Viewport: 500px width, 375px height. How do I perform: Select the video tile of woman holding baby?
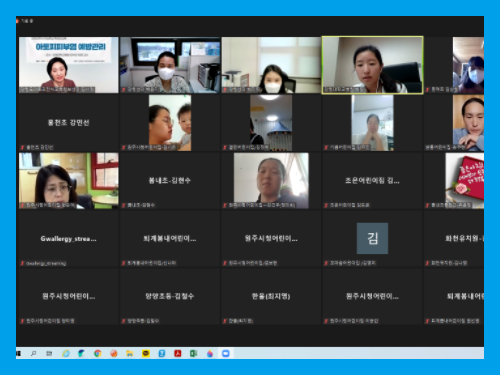pos(170,123)
